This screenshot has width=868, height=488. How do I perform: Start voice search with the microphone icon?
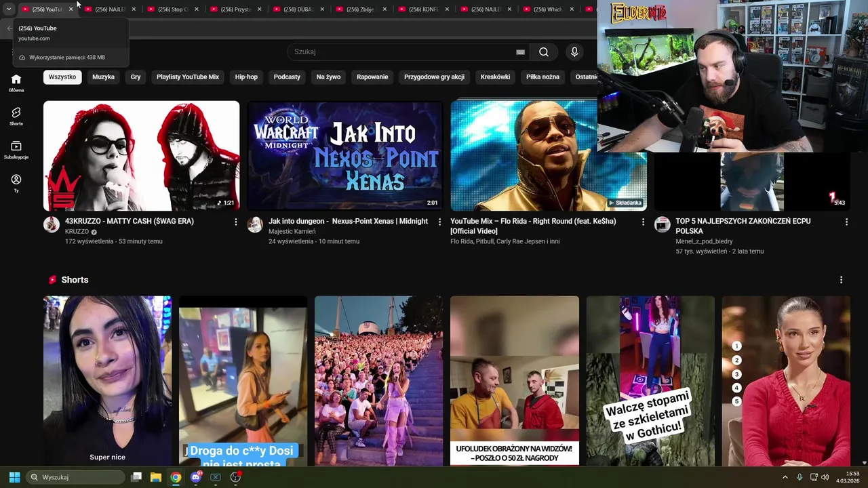(x=574, y=52)
